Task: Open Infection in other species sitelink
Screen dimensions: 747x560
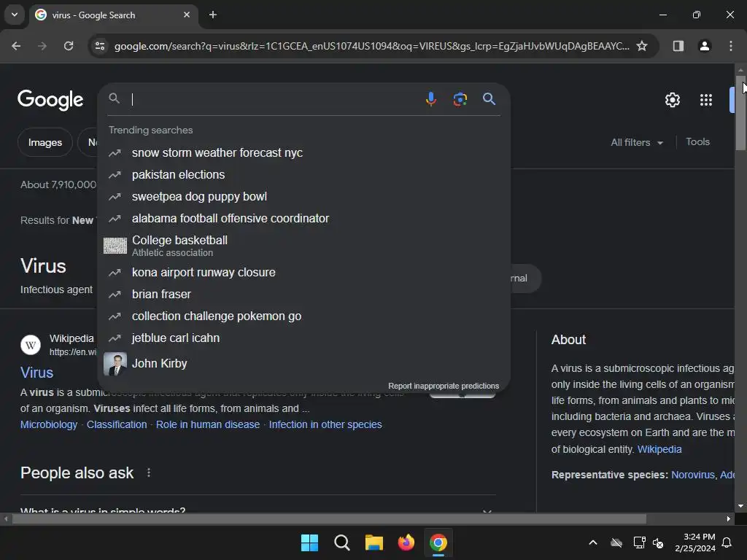Action: pyautogui.click(x=325, y=424)
